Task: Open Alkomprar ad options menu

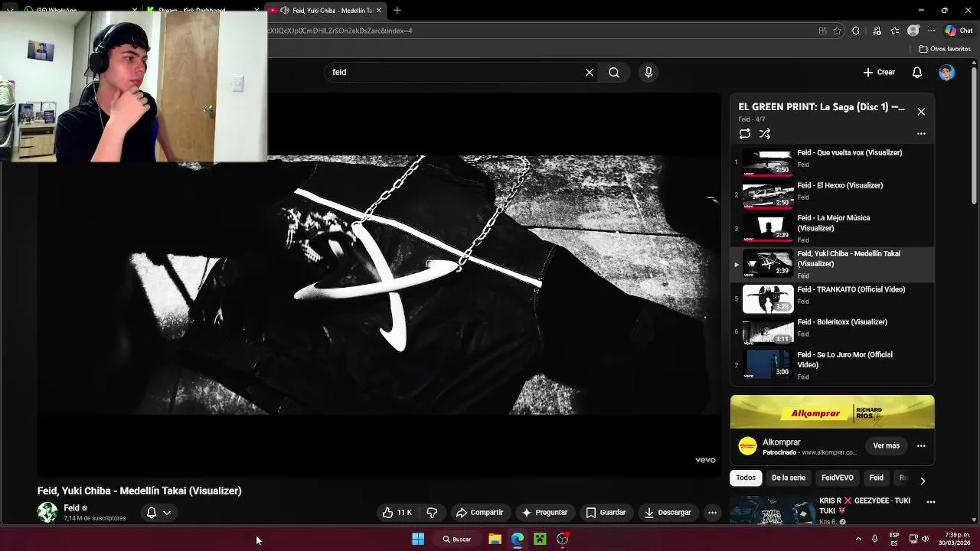Action: 921,445
